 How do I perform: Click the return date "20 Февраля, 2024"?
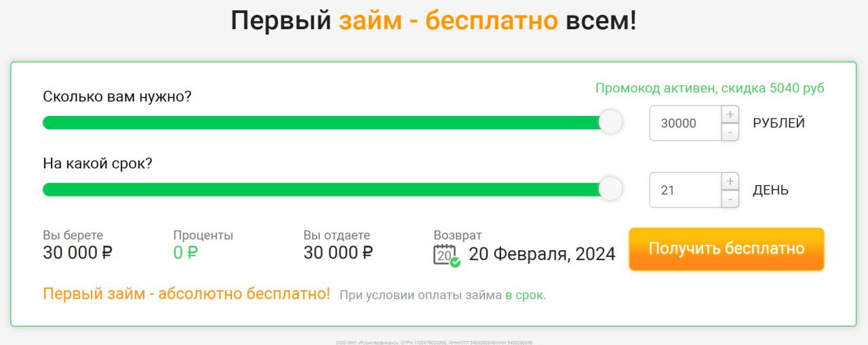click(542, 254)
